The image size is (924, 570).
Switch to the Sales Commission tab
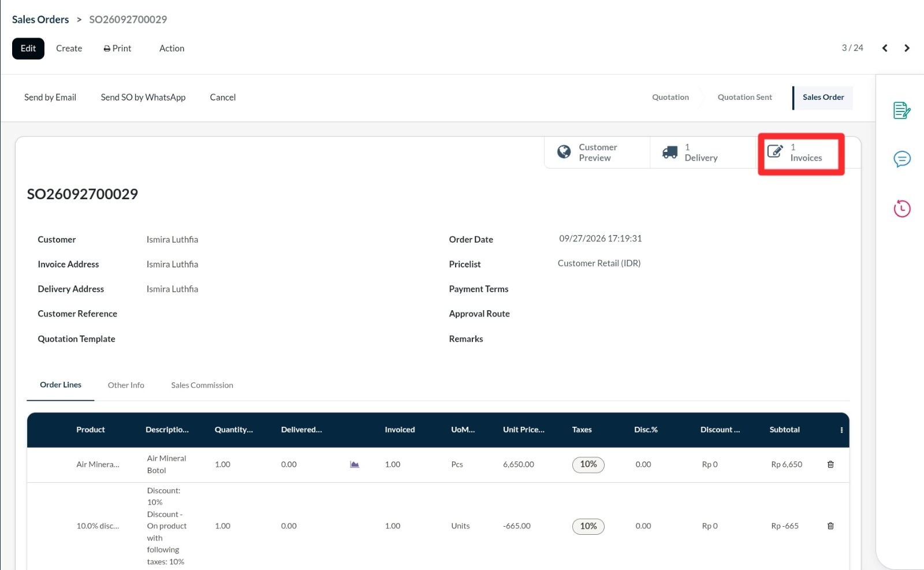(202, 385)
